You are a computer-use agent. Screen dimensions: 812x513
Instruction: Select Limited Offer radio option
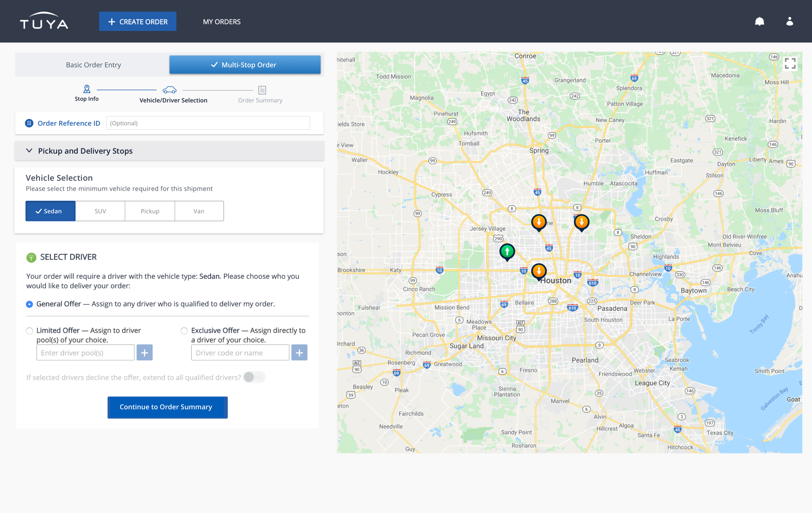[30, 331]
